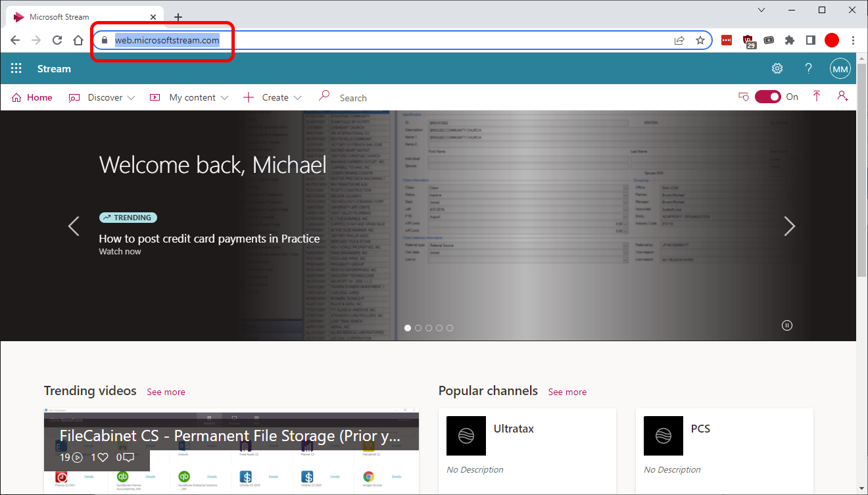
Task: Bookmark this page with the star icon
Action: [700, 40]
